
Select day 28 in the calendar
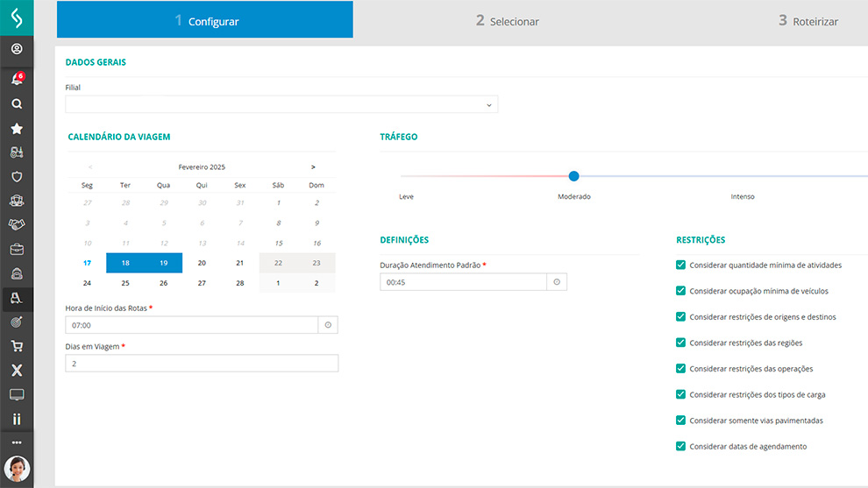click(x=239, y=283)
